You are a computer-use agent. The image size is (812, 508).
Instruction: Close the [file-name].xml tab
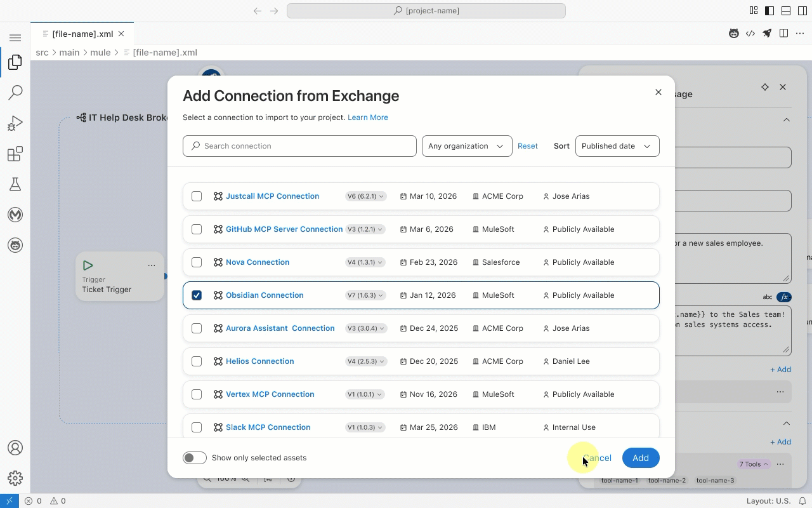pyautogui.click(x=121, y=34)
